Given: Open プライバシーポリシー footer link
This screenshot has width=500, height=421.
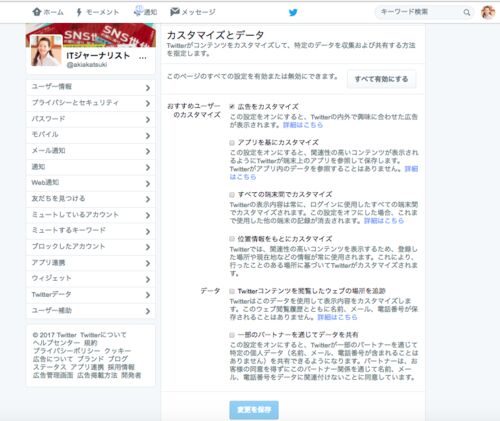Looking at the screenshot, I should (66, 351).
